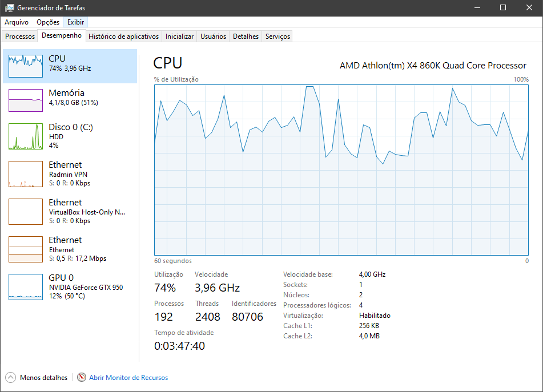Switch to the Inicializar tab

[x=179, y=37]
